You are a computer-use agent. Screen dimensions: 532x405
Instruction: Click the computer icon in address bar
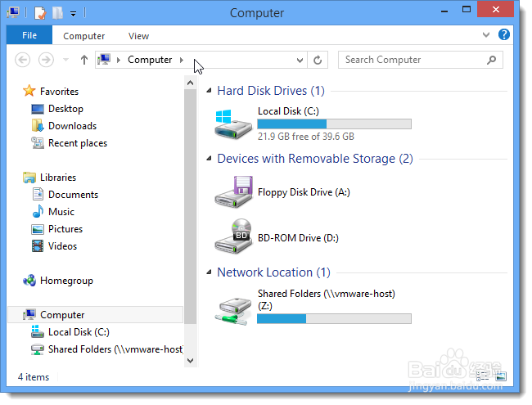coord(104,60)
